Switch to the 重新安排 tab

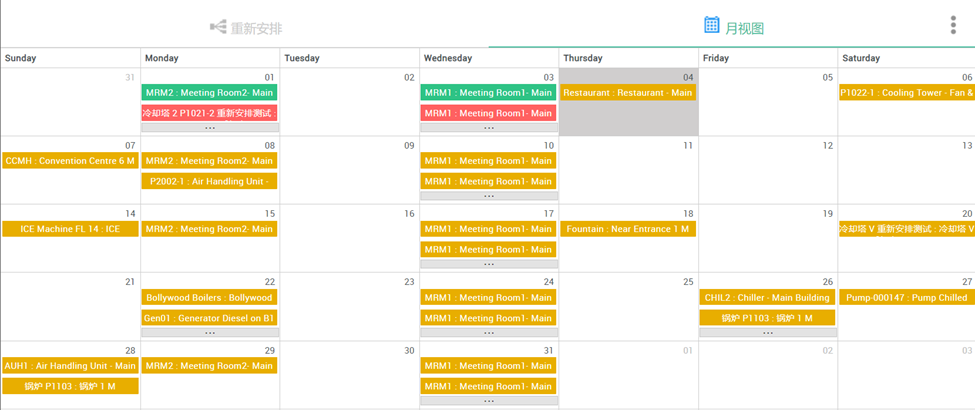(x=244, y=27)
